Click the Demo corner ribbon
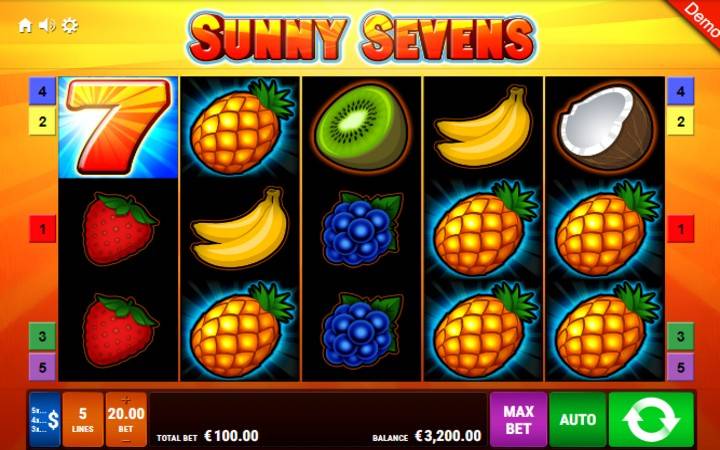720x450 pixels. point(700,17)
